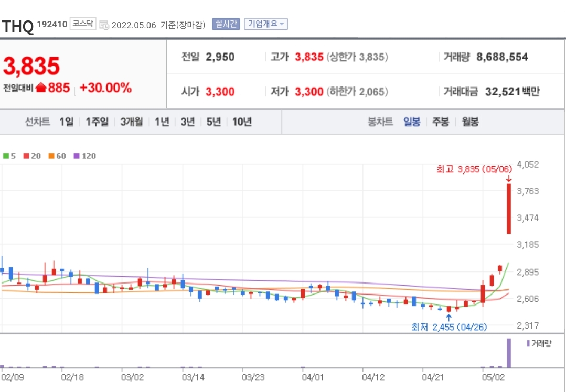Screen dimensions: 566x392
Task: Click the 봉차트 label
Action: (380, 122)
